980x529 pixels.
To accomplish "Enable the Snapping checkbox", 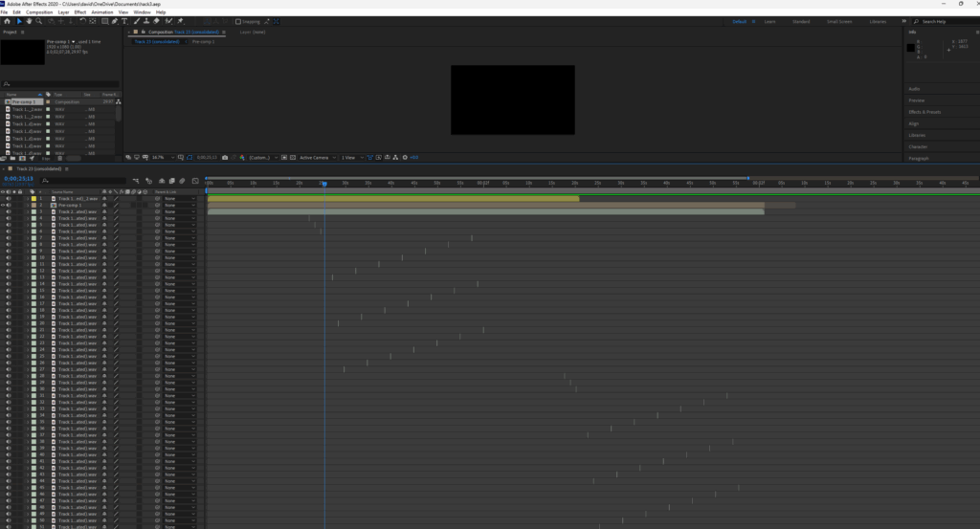I will coord(238,21).
